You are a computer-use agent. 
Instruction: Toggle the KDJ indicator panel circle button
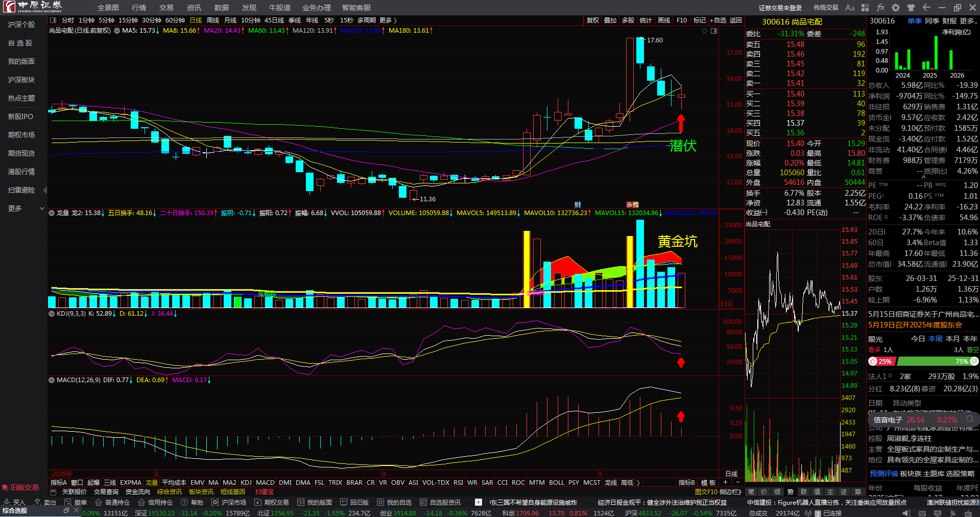pos(52,314)
